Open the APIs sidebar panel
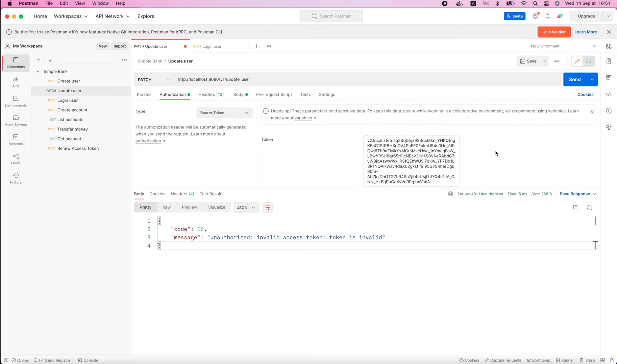Image resolution: width=617 pixels, height=364 pixels. tap(16, 82)
